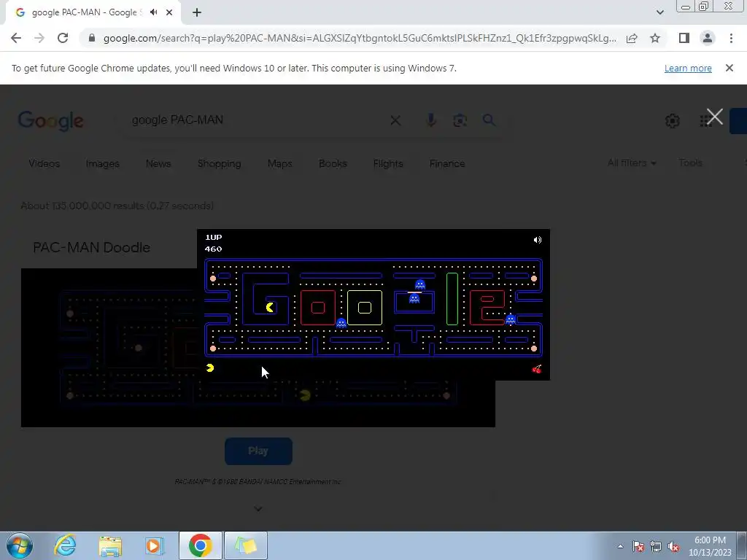747x560 pixels.
Task: Expand the All filters dropdown
Action: [632, 163]
